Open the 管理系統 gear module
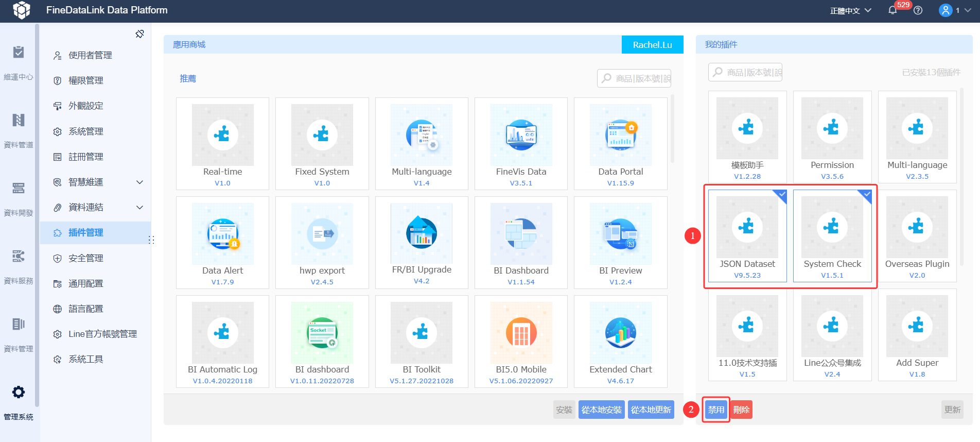980x442 pixels. [19, 403]
